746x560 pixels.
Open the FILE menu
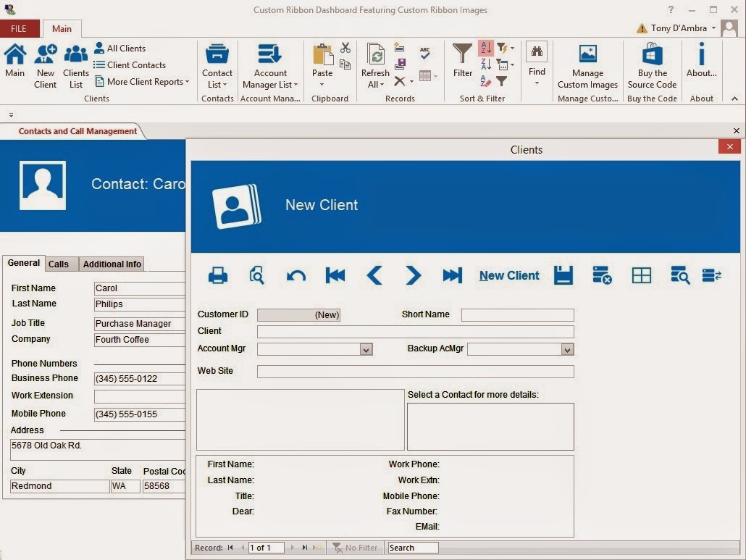tap(20, 28)
